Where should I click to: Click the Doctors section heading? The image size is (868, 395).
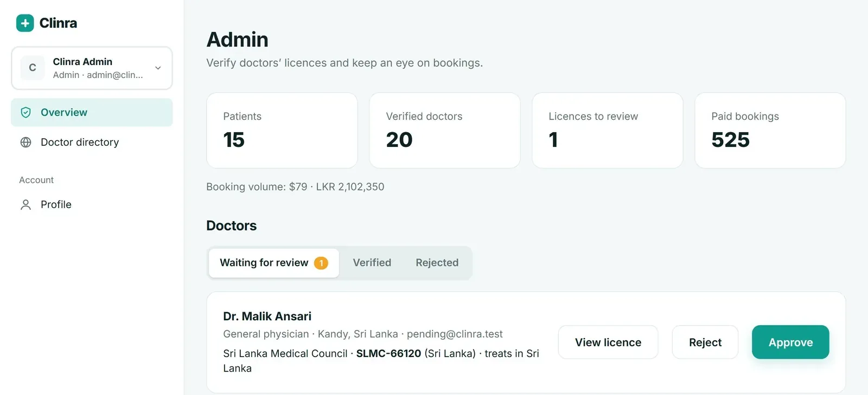click(x=232, y=225)
